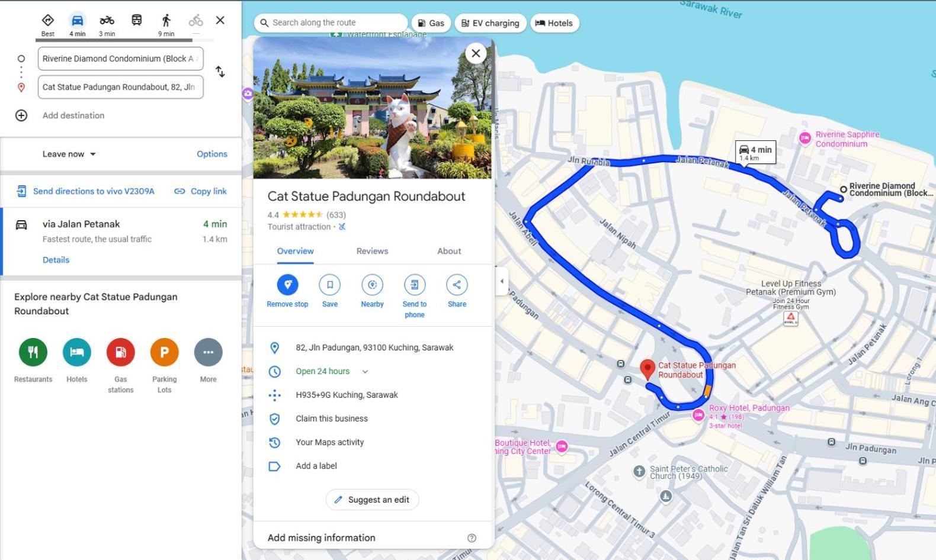Click Search along the route box
Screen dimensions: 936x560
pos(331,22)
